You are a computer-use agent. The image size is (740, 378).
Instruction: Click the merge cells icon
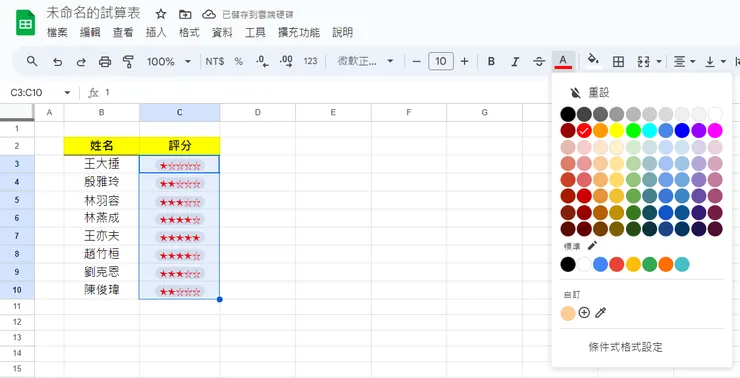tap(643, 61)
